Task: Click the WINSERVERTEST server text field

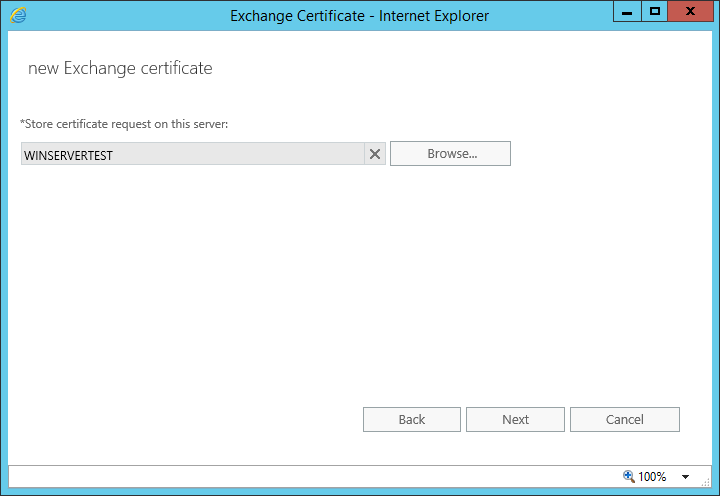Action: click(192, 154)
